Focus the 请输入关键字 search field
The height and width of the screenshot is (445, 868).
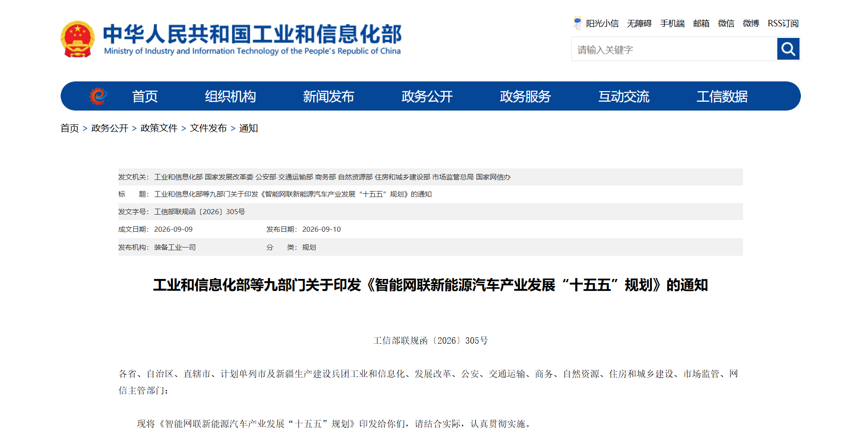pyautogui.click(x=675, y=49)
